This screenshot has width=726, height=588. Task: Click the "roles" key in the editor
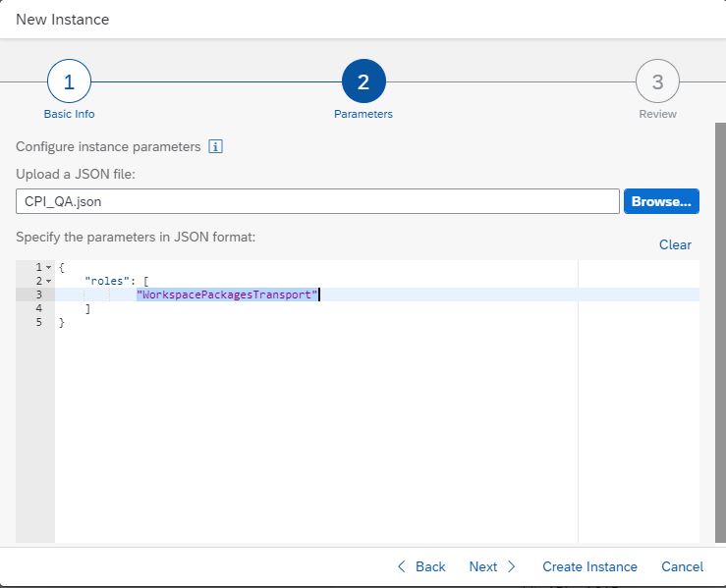[107, 281]
